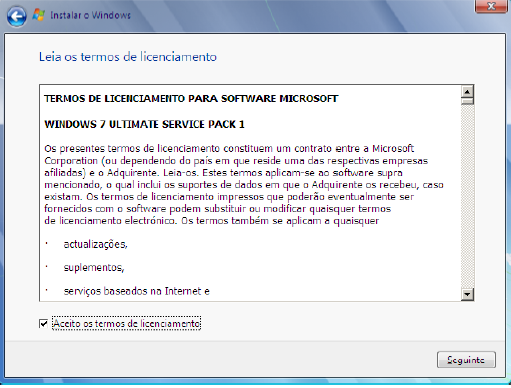Viewport: 511px width, 388px height.
Task: Click the bullet item suplementos
Action: click(94, 267)
